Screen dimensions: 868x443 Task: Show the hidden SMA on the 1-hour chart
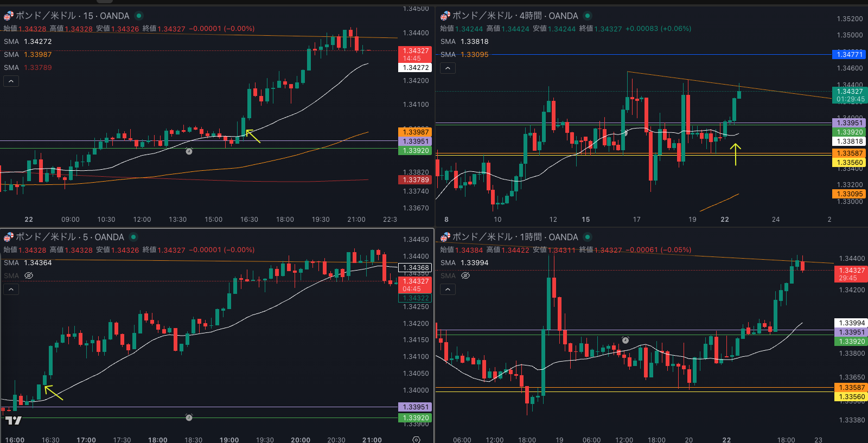pos(465,275)
